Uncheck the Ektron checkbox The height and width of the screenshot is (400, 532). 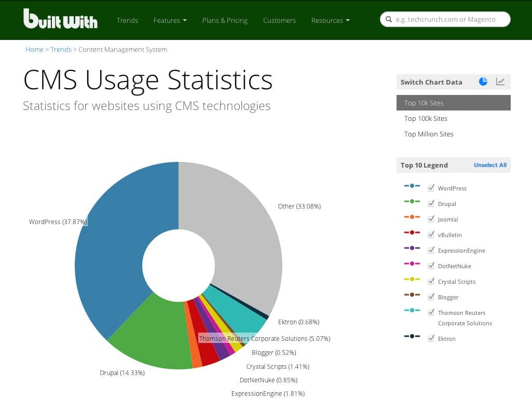(431, 338)
